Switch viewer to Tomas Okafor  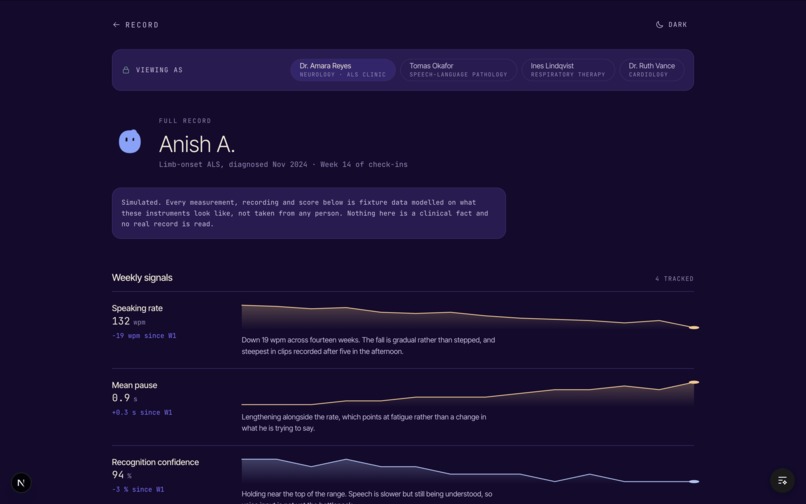point(458,70)
